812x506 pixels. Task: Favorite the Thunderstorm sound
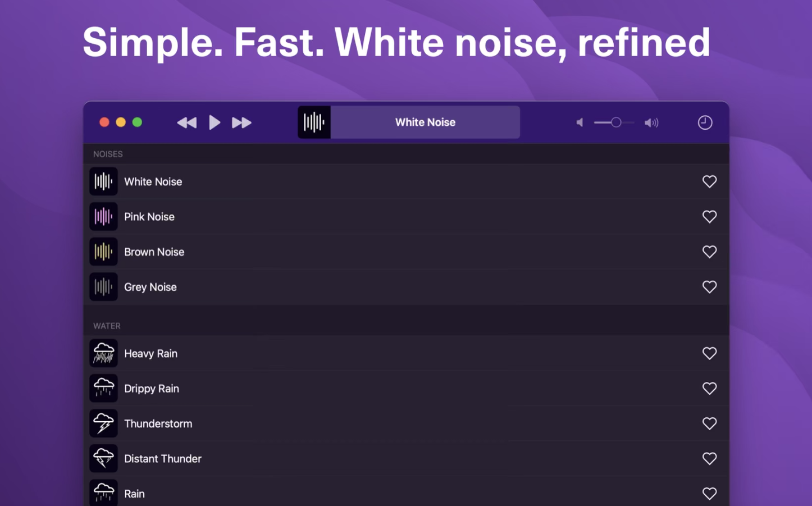(709, 423)
